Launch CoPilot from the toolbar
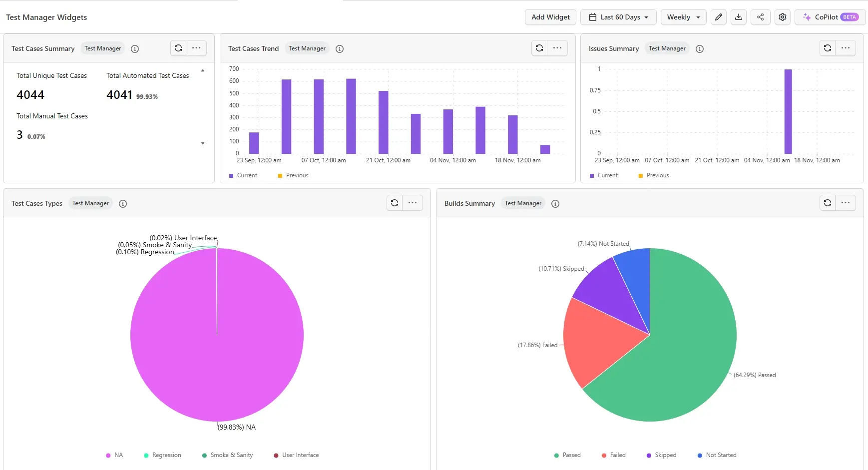The height and width of the screenshot is (470, 868). coord(829,16)
